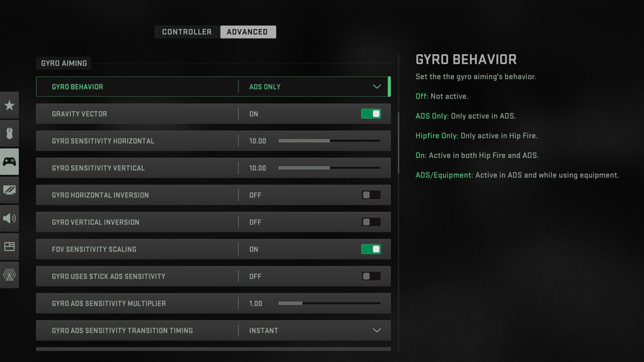Screen dimensions: 644x362
Task: Click the Gyro Sensitivity Horizontal slider
Action: click(x=329, y=141)
